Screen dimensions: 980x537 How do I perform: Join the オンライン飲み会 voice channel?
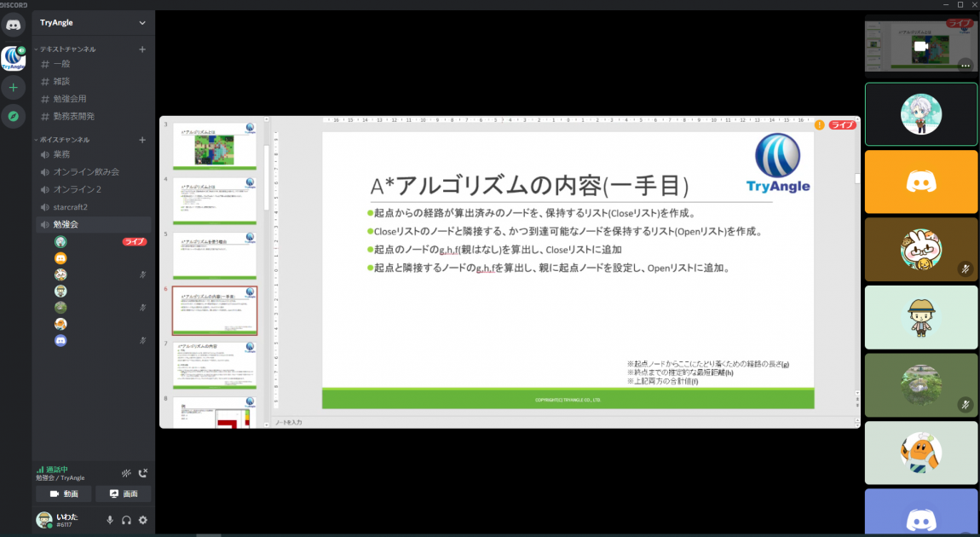pos(86,172)
